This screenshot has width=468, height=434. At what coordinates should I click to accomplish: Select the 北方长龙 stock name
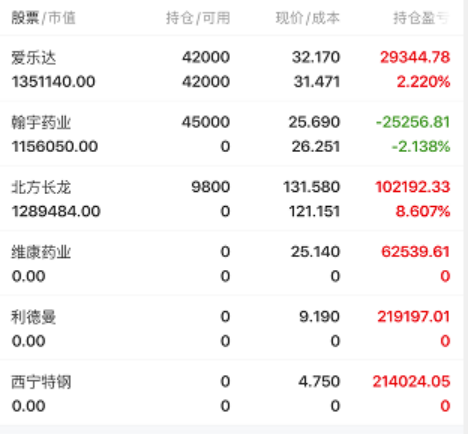pyautogui.click(x=41, y=187)
